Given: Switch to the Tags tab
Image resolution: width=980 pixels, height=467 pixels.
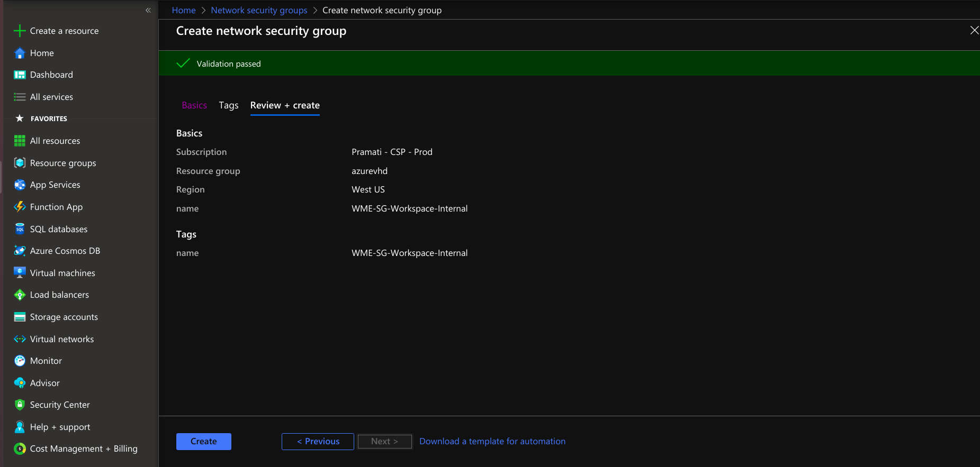Looking at the screenshot, I should pyautogui.click(x=229, y=105).
